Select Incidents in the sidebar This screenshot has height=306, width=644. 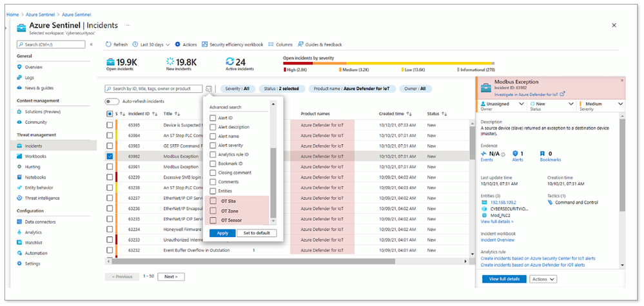(x=54, y=146)
